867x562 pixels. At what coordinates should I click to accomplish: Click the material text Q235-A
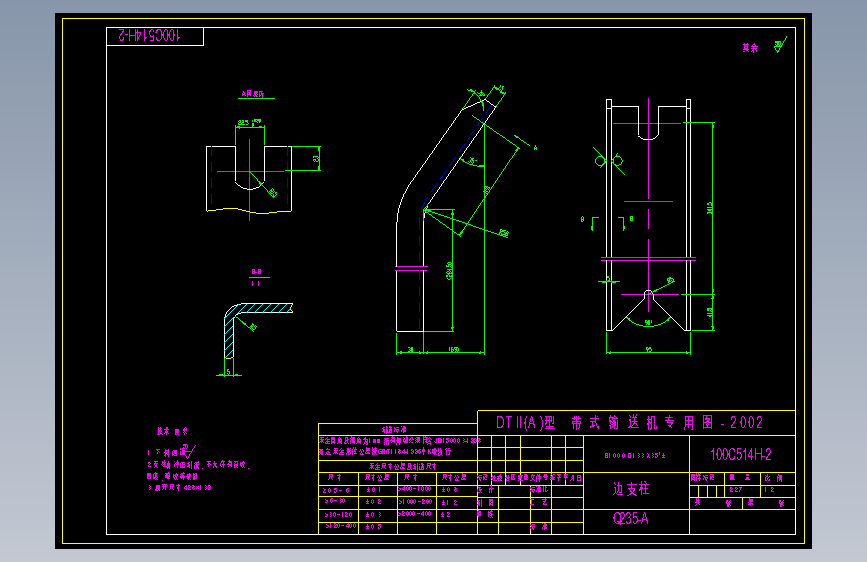[x=630, y=518]
